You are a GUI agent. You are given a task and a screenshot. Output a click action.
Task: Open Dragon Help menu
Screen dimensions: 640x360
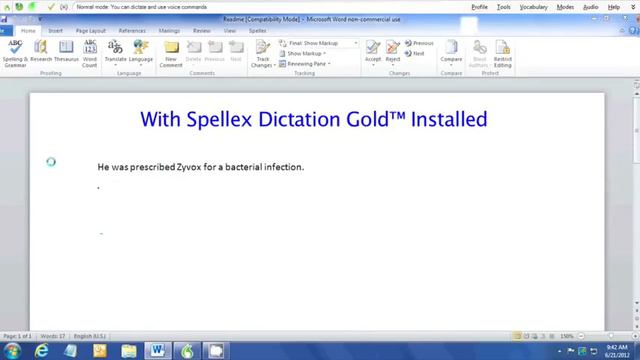(x=613, y=7)
